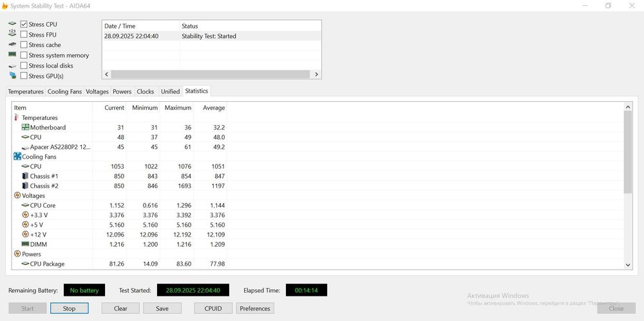Click the Minimum column header

click(144, 108)
